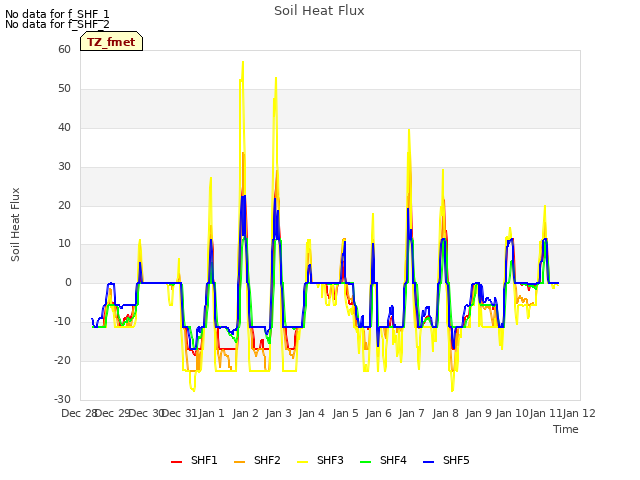The height and width of the screenshot is (480, 640).
Task: Click the 0 y-axis tick label
Action: point(68,282)
